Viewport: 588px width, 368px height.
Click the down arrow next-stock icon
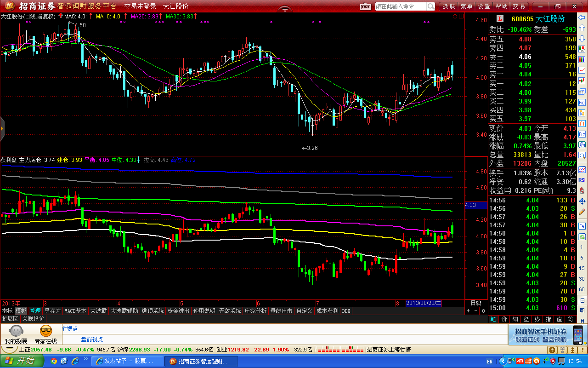click(x=582, y=38)
